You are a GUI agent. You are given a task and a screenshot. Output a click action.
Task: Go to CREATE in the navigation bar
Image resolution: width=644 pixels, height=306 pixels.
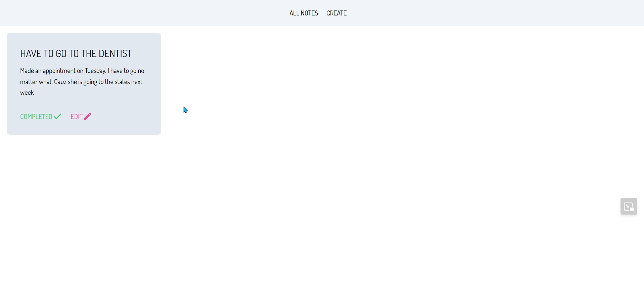[336, 13]
